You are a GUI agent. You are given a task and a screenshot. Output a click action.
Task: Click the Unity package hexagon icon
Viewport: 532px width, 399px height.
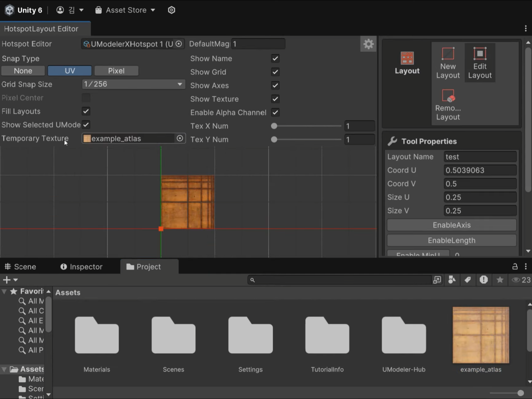tap(172, 10)
